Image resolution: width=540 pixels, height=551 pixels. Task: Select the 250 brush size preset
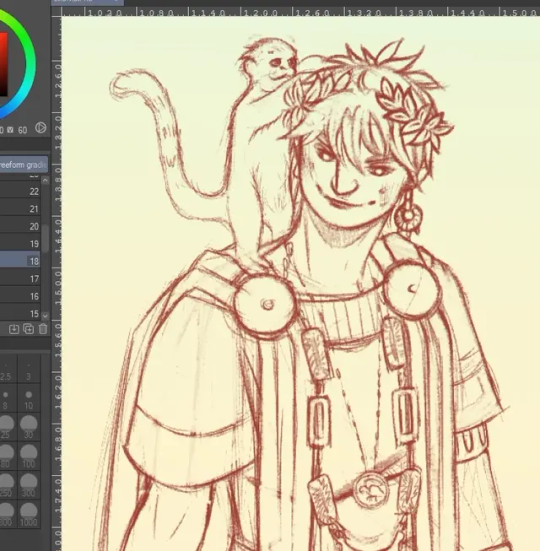click(7, 486)
